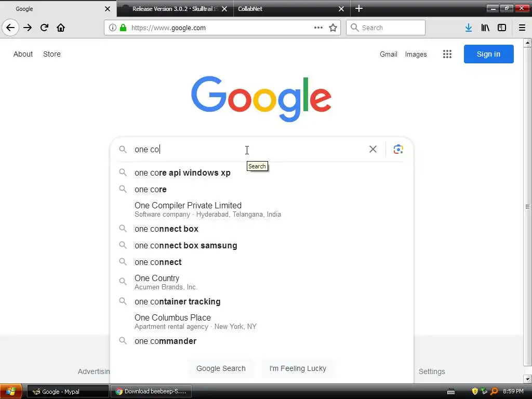Open the Settings footer link

432,371
